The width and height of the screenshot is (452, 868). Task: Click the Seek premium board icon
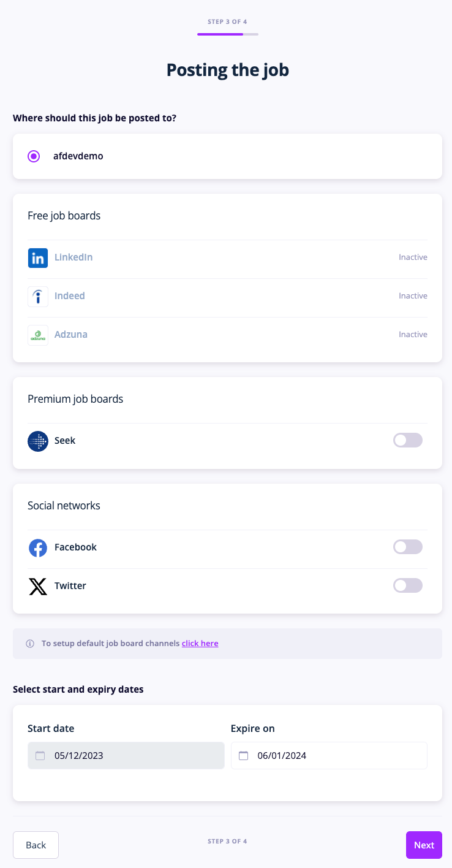click(38, 440)
